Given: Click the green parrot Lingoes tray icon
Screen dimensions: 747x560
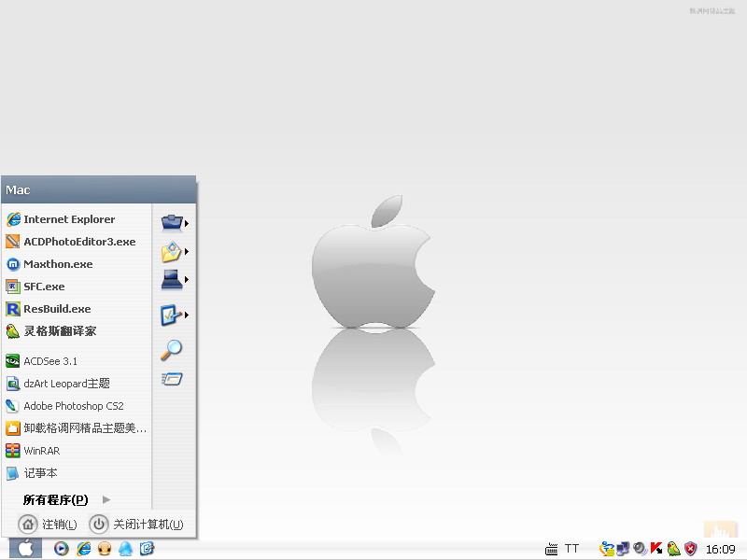Looking at the screenshot, I should point(673,549).
